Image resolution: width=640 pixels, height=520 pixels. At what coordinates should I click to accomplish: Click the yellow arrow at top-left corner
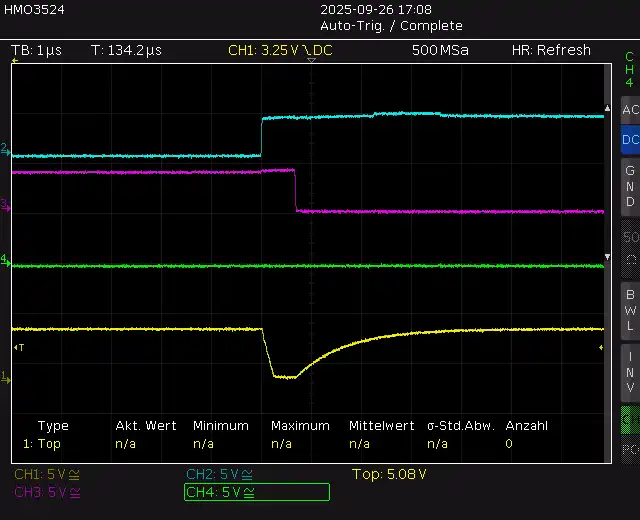(15, 62)
